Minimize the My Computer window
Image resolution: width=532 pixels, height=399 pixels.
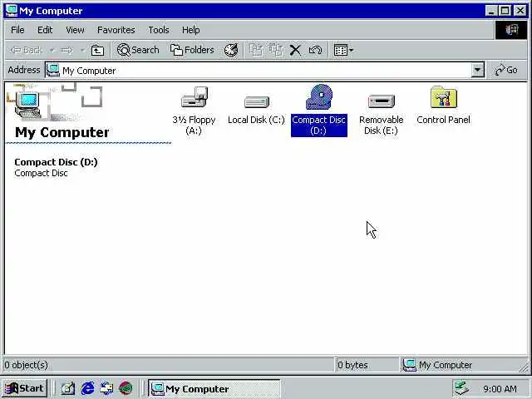point(491,11)
